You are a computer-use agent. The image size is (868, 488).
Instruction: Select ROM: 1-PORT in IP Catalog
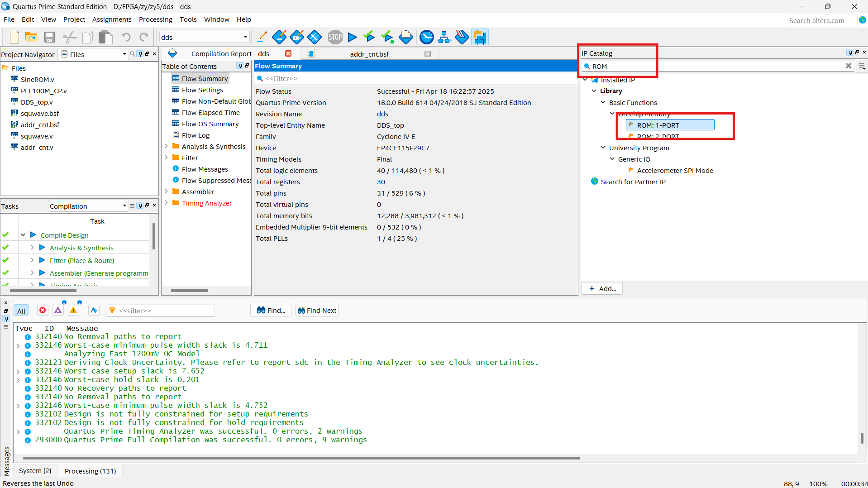(670, 125)
